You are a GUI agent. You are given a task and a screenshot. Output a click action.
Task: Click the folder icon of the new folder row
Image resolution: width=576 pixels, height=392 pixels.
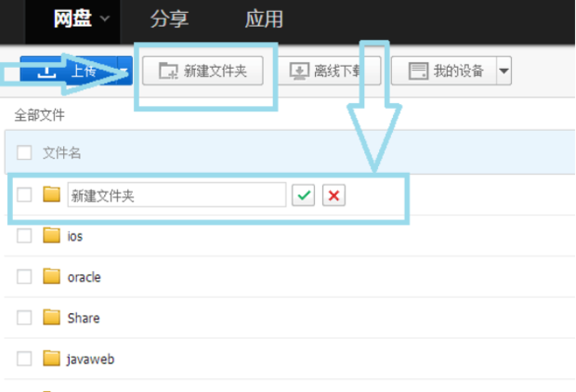click(51, 194)
